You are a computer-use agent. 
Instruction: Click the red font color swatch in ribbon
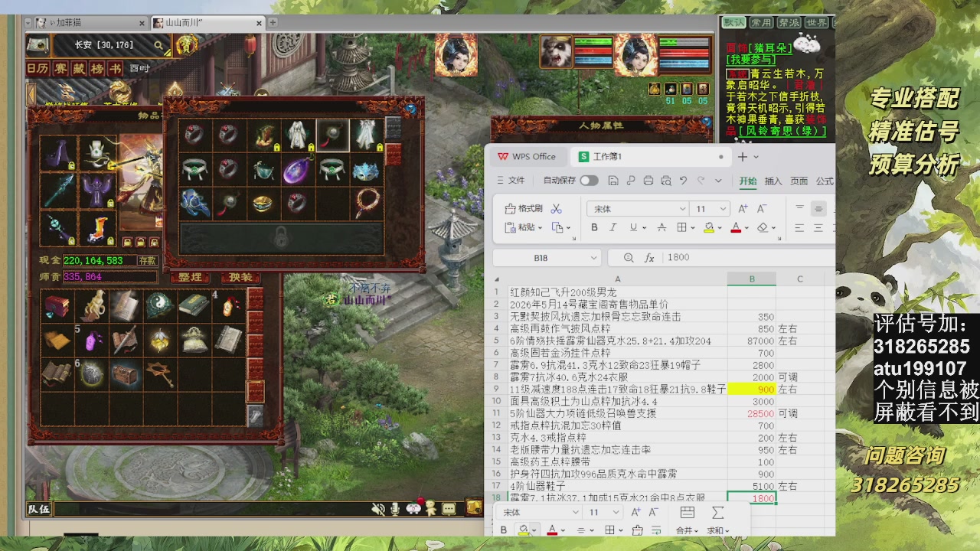point(736,228)
